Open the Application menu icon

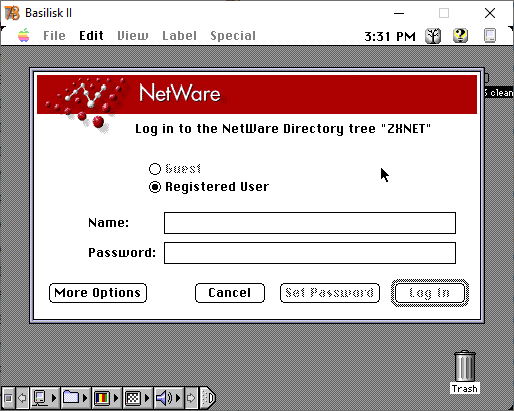tap(490, 36)
